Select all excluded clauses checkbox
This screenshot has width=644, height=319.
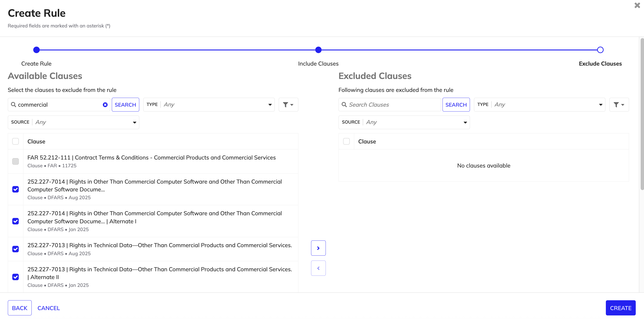click(346, 141)
